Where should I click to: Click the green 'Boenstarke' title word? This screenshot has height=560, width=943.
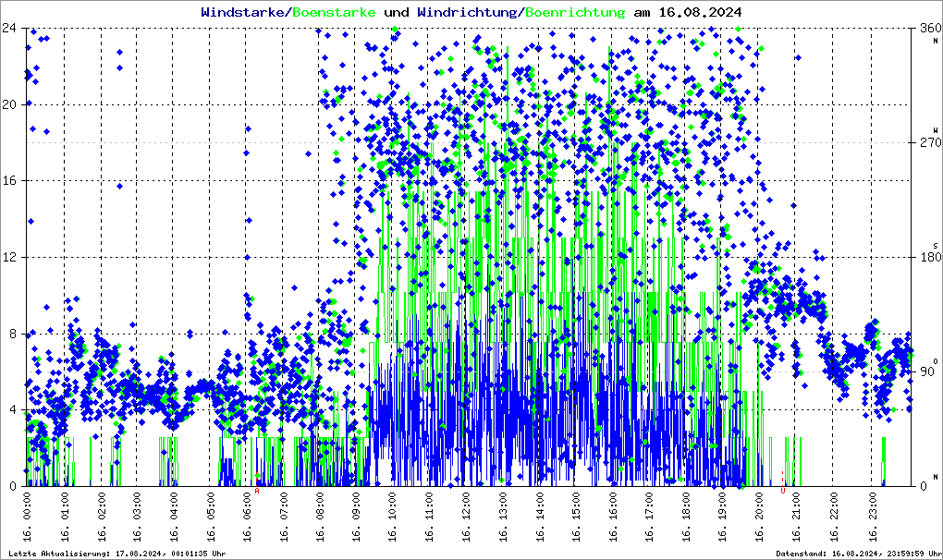(x=334, y=13)
